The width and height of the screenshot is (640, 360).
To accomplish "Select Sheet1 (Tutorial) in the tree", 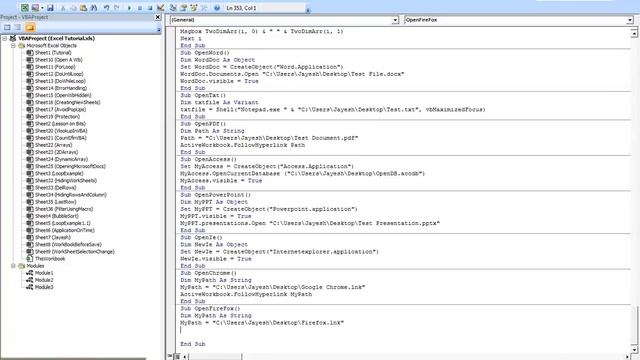I will pos(53,53).
